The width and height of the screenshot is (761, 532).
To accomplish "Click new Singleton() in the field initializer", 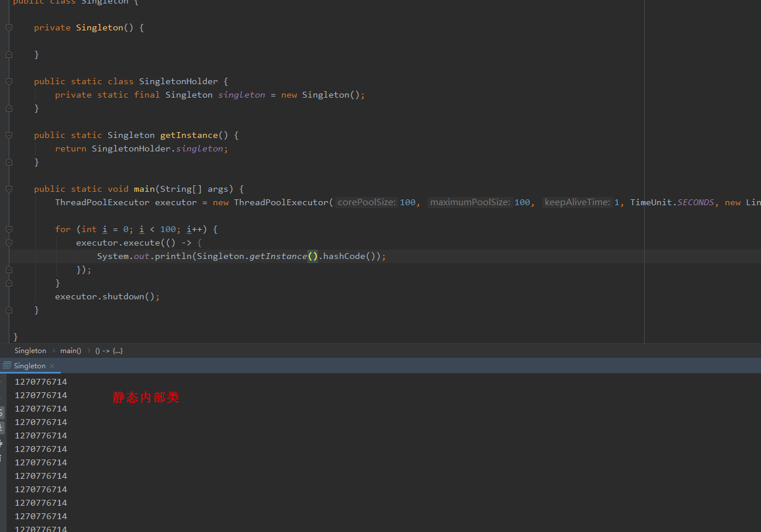I will click(x=320, y=95).
